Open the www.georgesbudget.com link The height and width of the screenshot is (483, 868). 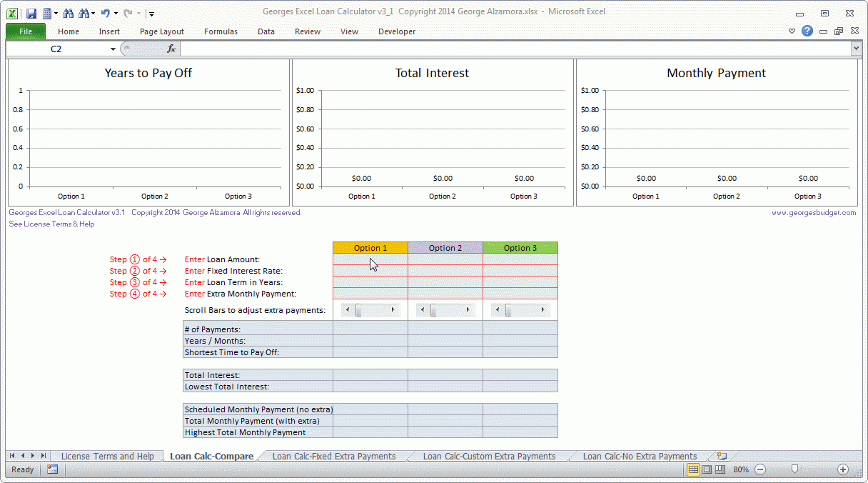pos(813,212)
